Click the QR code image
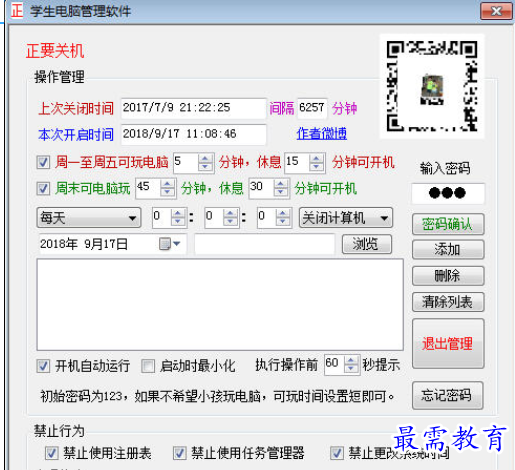This screenshot has height=470, width=515. click(x=432, y=86)
